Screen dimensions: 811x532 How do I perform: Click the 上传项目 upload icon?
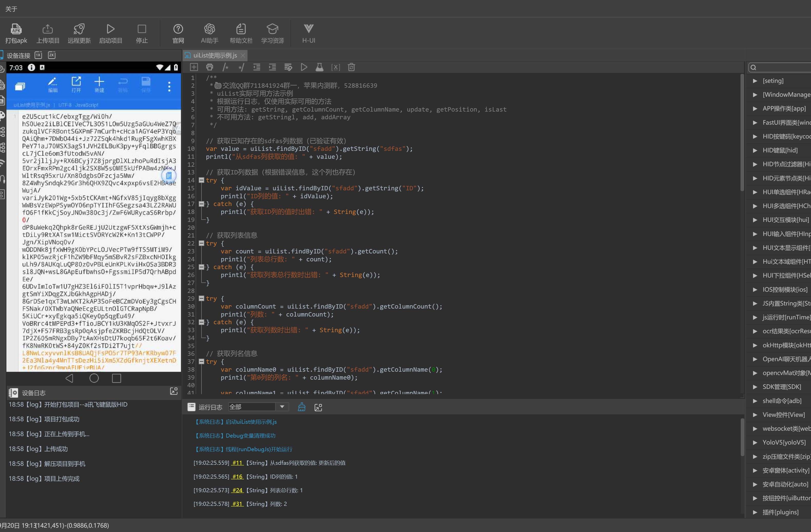coord(48,29)
